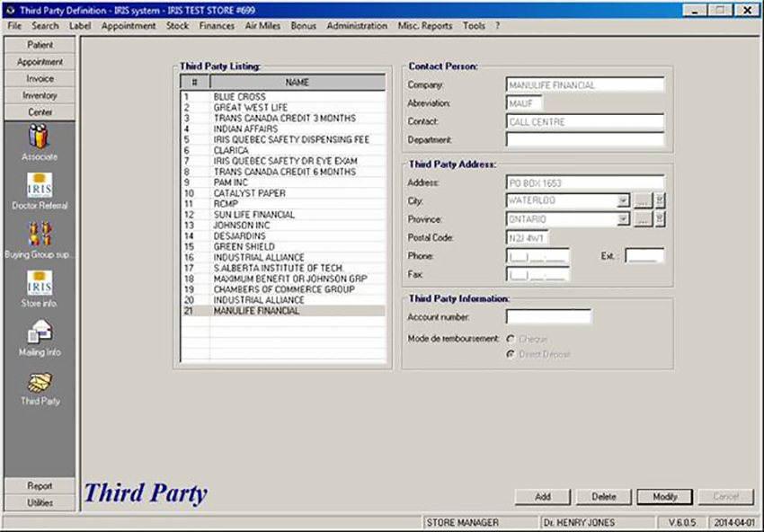Click the ellipsis button beside Province
764x532 pixels.
coord(643,219)
